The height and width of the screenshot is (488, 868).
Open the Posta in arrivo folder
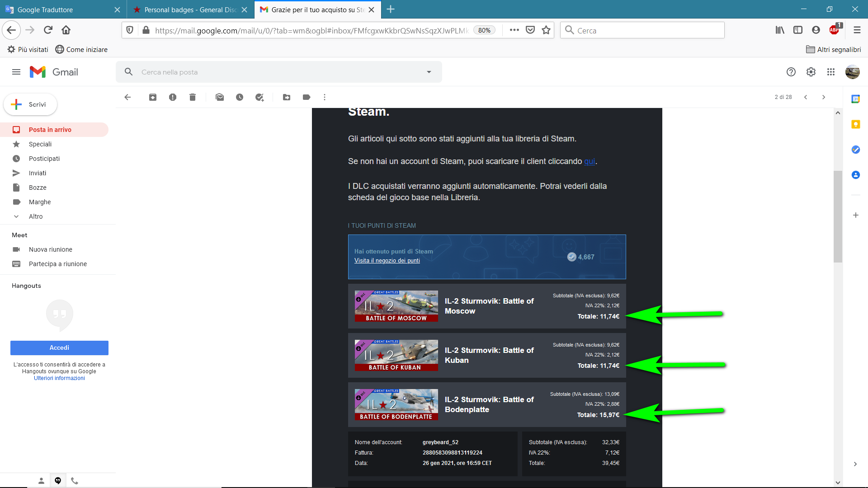point(50,130)
